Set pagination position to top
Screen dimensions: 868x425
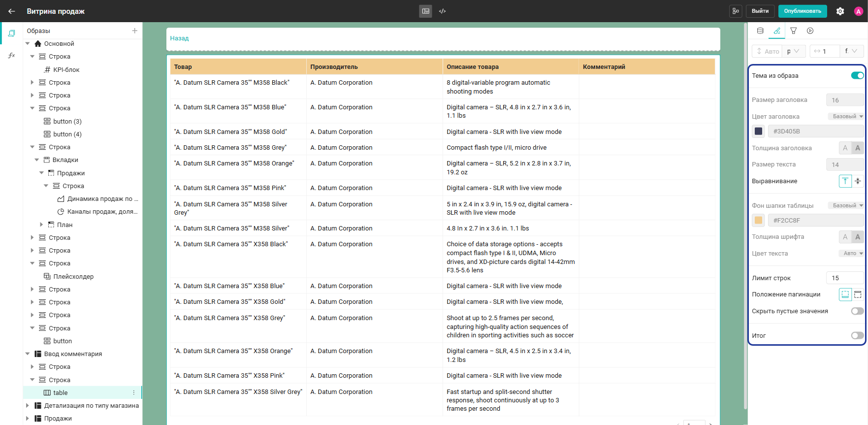click(858, 294)
